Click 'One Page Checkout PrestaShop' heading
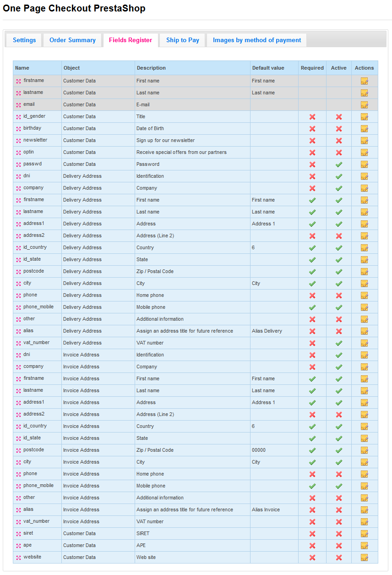The image size is (392, 575). click(74, 8)
